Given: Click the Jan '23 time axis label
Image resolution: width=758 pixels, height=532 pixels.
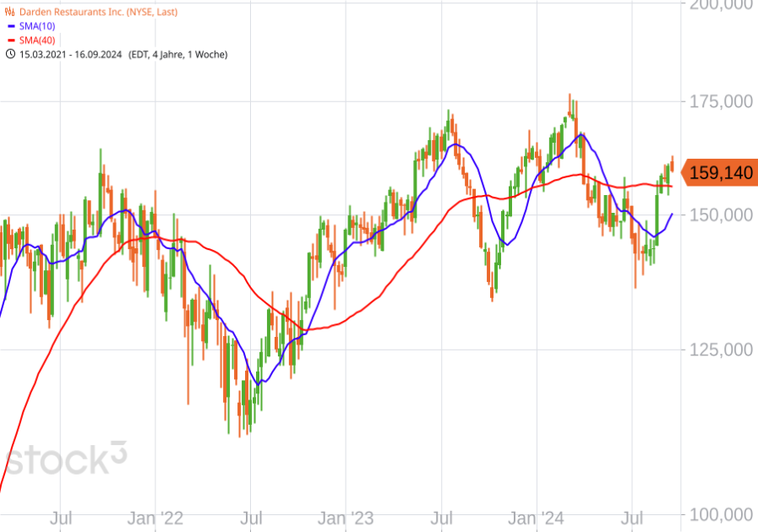Looking at the screenshot, I should (x=346, y=519).
